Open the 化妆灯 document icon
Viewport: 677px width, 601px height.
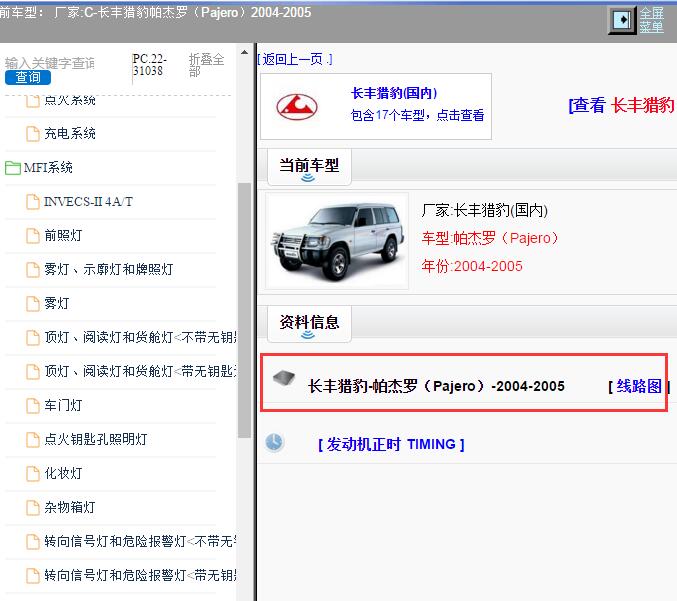coord(33,473)
